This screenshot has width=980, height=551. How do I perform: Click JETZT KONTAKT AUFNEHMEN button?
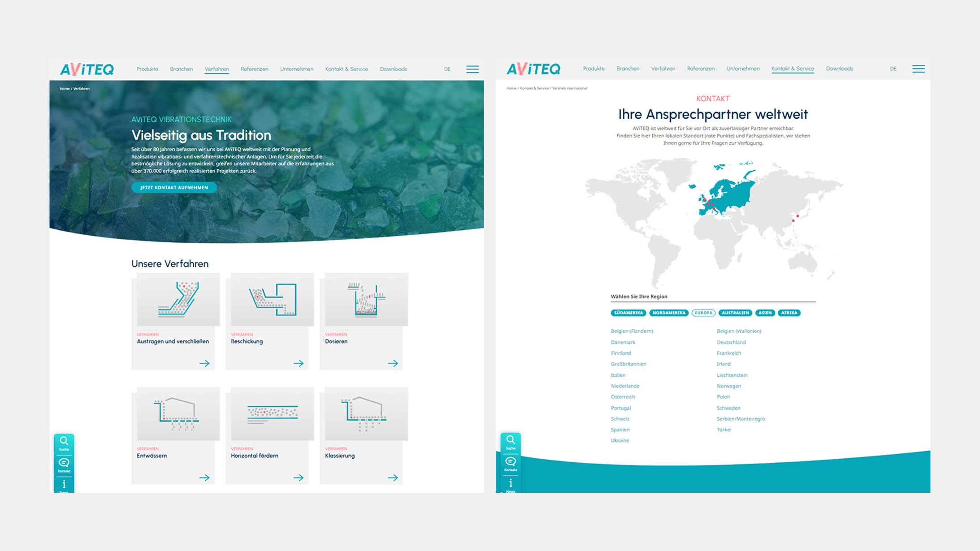pos(174,187)
